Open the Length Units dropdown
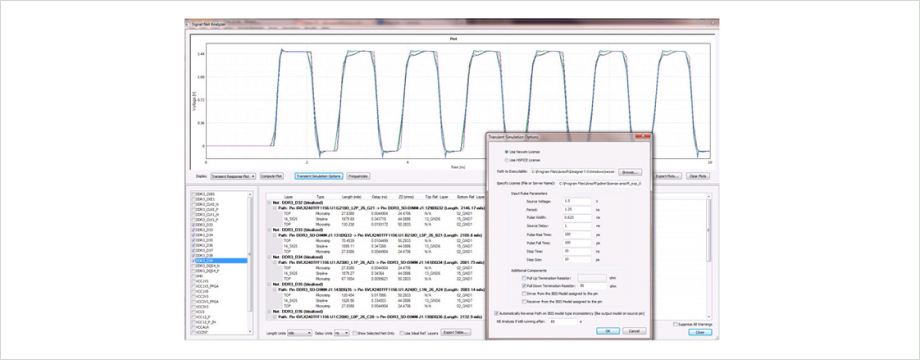Screen dimensions: 920x360 point(299,332)
